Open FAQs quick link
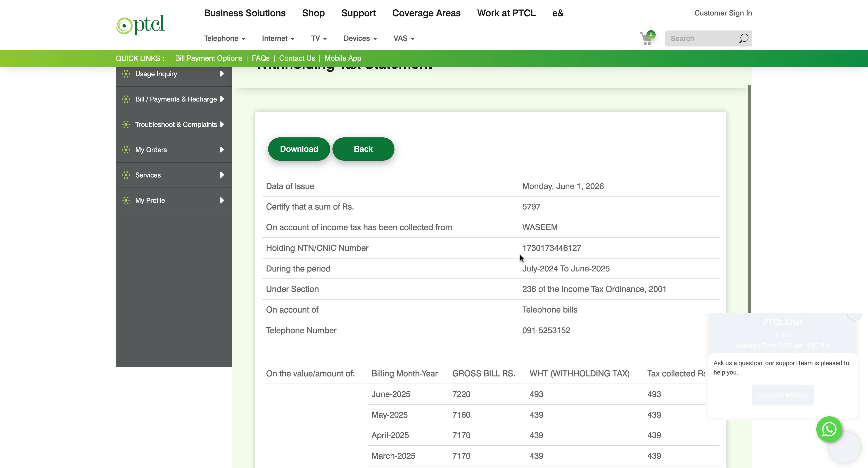The width and height of the screenshot is (868, 468). pyautogui.click(x=260, y=58)
